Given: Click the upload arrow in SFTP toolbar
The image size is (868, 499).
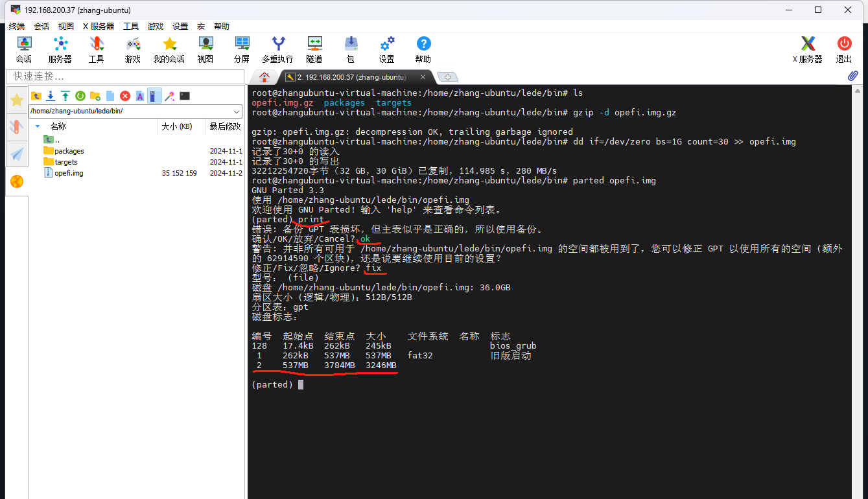Looking at the screenshot, I should point(65,96).
